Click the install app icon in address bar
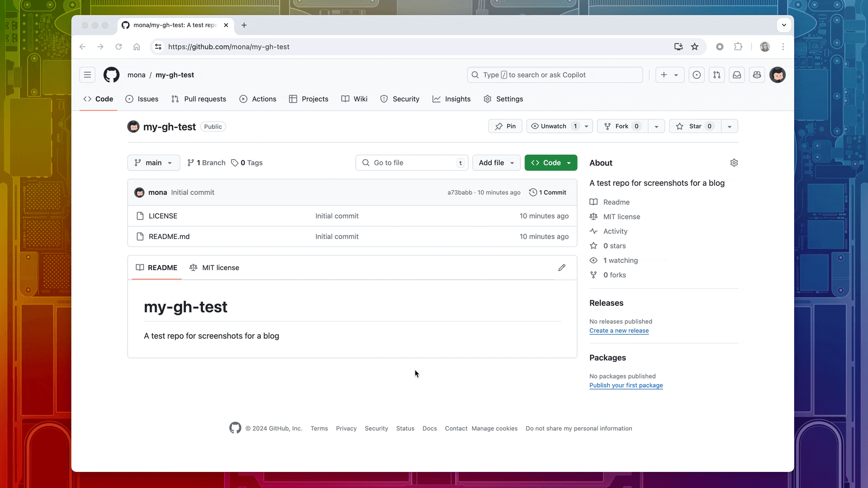The height and width of the screenshot is (488, 868). [x=679, y=47]
